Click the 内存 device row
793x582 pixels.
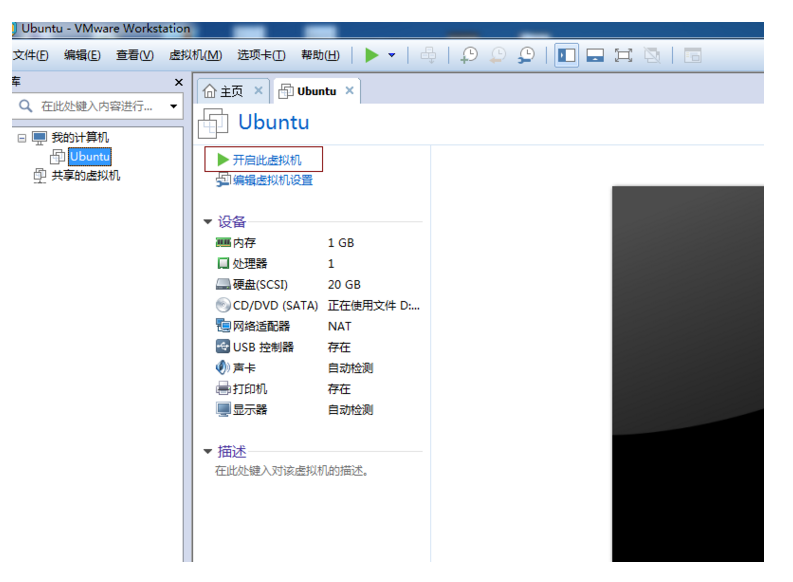click(x=318, y=243)
